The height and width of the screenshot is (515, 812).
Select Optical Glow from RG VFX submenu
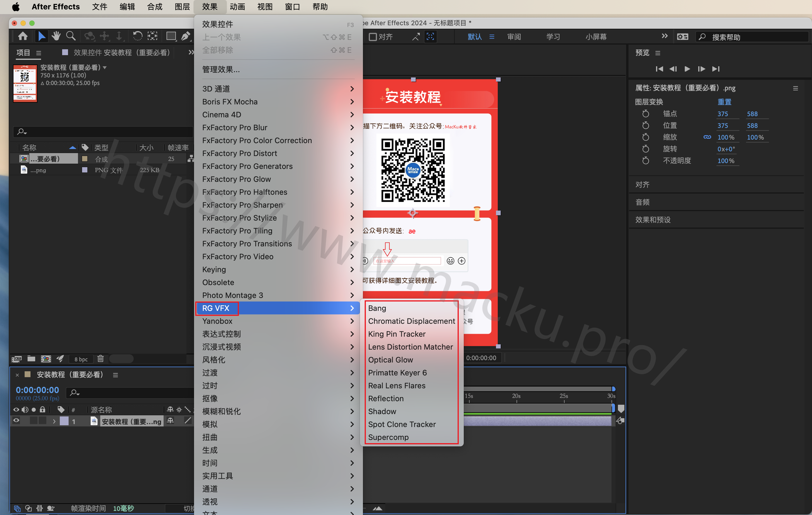(x=411, y=360)
